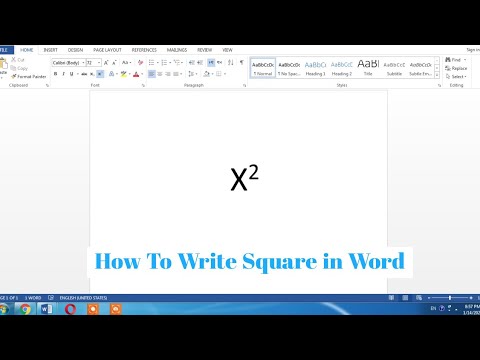Switch to Read Mode view icon
The height and width of the screenshot is (360, 480).
pos(391,298)
